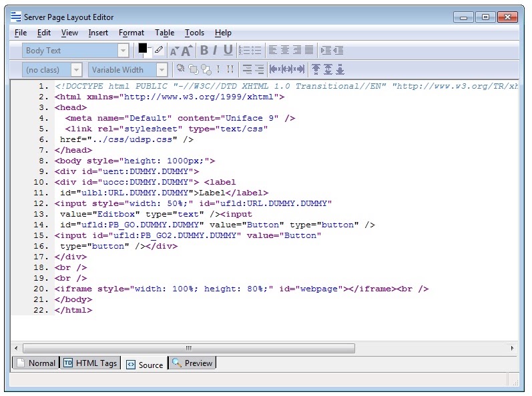Open the File menu
Viewport: 532px width, 396px height.
click(x=21, y=33)
